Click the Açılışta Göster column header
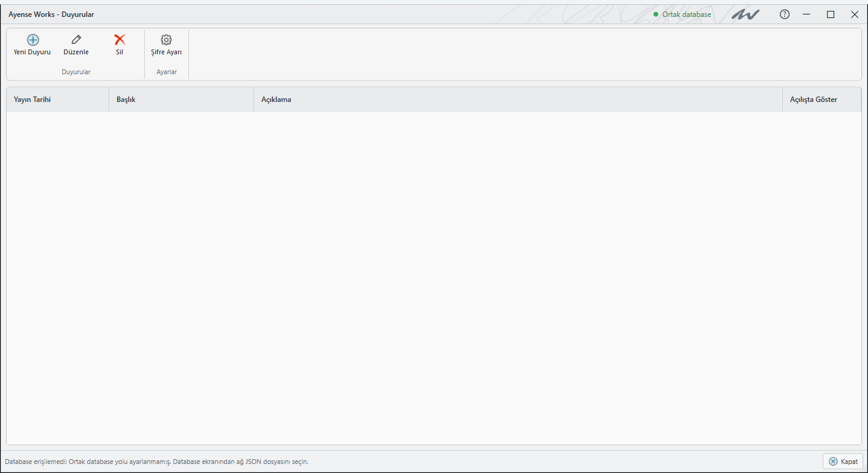This screenshot has width=868, height=473. pos(822,100)
